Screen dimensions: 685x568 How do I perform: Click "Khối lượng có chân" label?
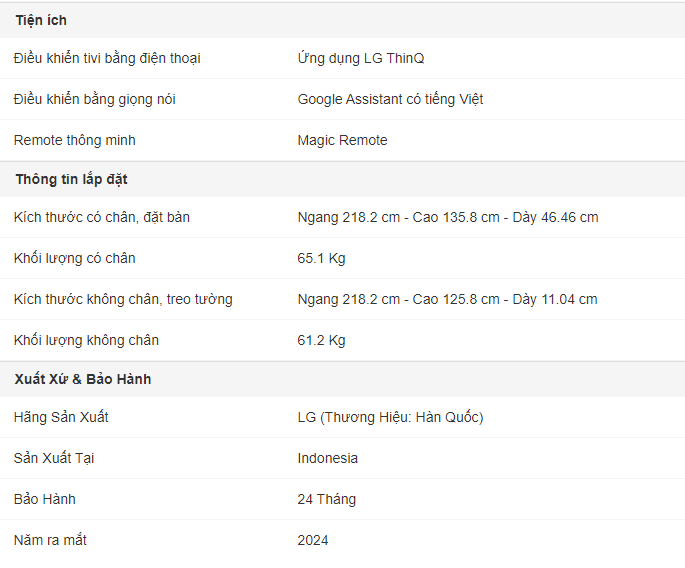[x=75, y=258]
